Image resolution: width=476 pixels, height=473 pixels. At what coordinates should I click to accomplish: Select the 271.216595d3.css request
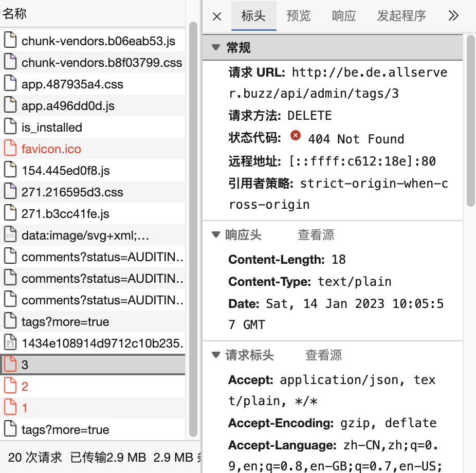[x=93, y=192]
